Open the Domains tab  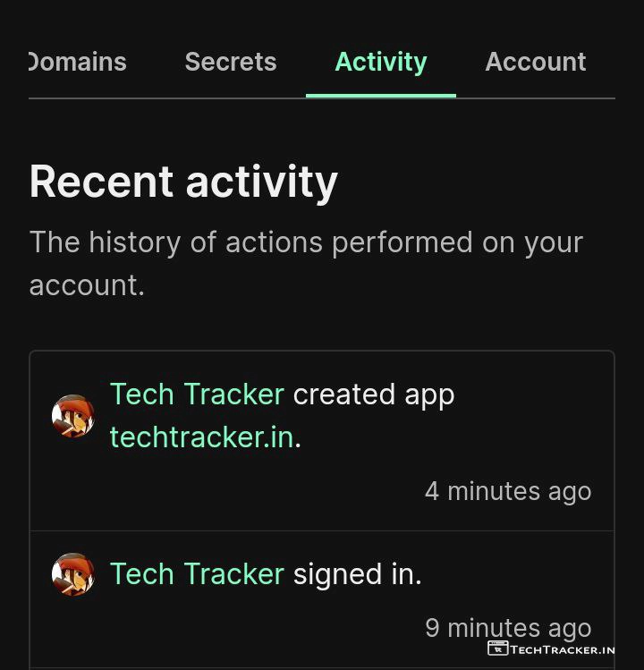click(x=78, y=62)
